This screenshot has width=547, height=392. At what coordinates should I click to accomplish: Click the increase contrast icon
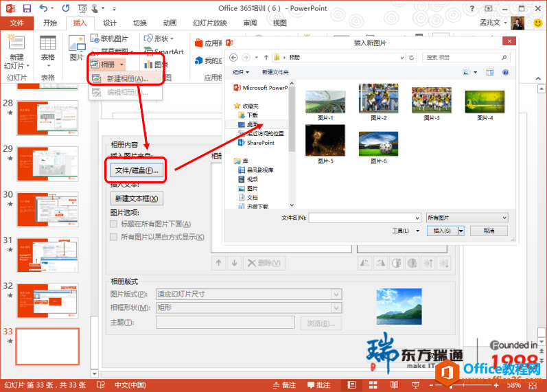click(396, 263)
